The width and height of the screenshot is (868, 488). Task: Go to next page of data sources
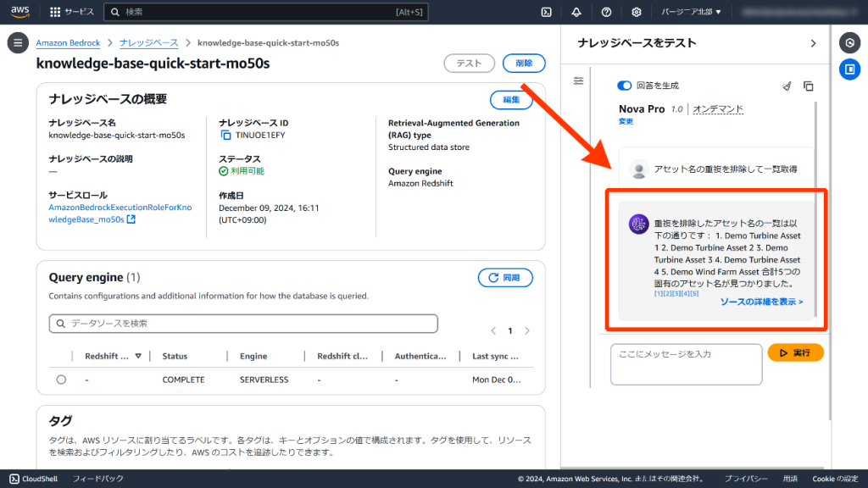[x=527, y=331]
